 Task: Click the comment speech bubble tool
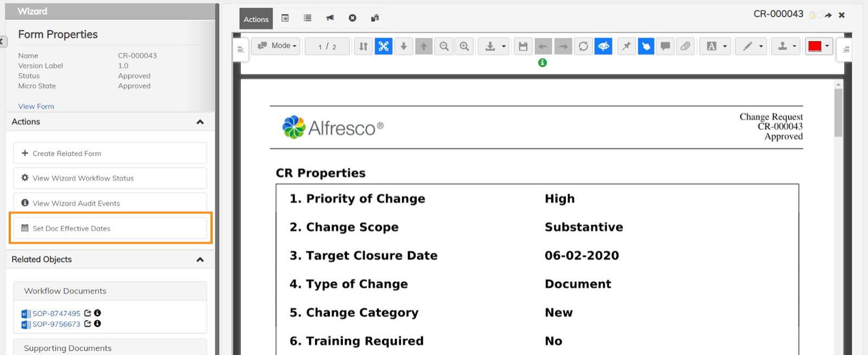click(x=665, y=47)
